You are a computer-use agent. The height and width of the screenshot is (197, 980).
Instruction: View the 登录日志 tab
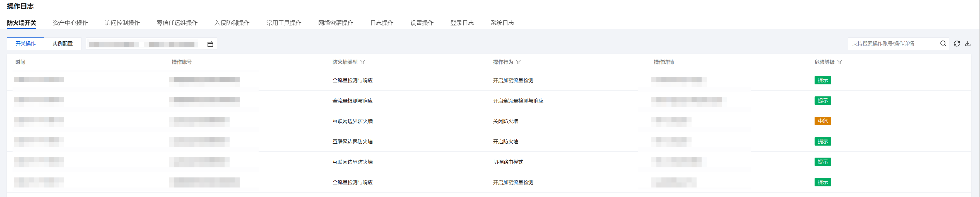(x=462, y=23)
